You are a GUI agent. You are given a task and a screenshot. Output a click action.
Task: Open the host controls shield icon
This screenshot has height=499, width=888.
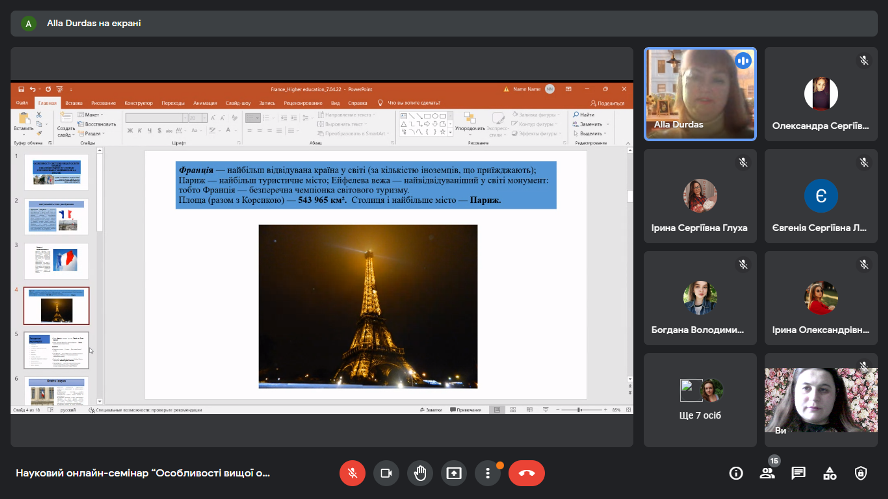860,473
